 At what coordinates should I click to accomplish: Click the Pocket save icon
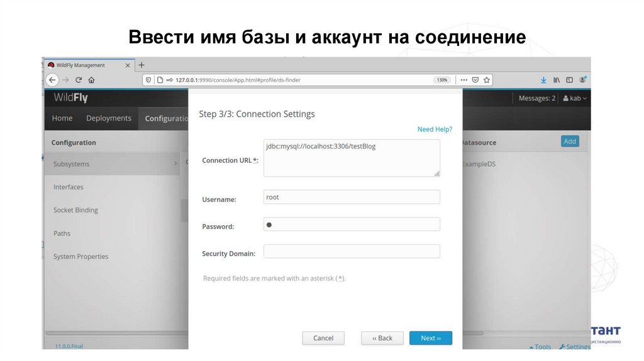(475, 80)
